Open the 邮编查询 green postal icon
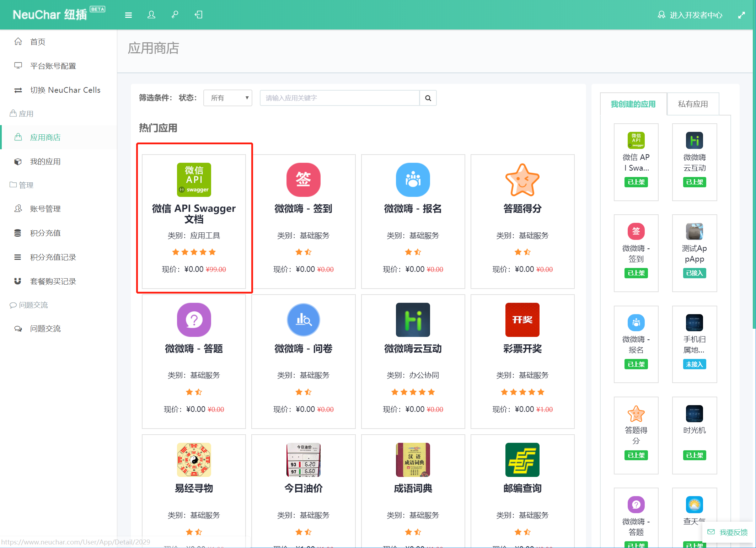The width and height of the screenshot is (756, 548). pyautogui.click(x=522, y=460)
